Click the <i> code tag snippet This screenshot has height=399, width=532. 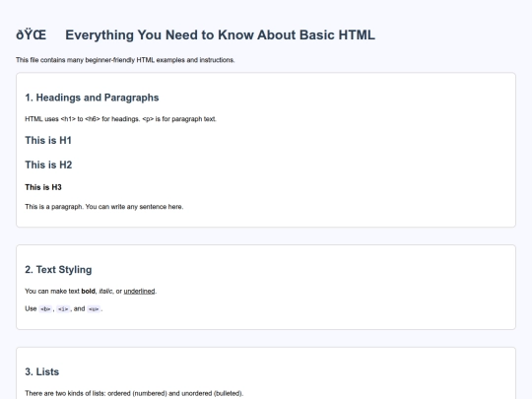pyautogui.click(x=63, y=309)
